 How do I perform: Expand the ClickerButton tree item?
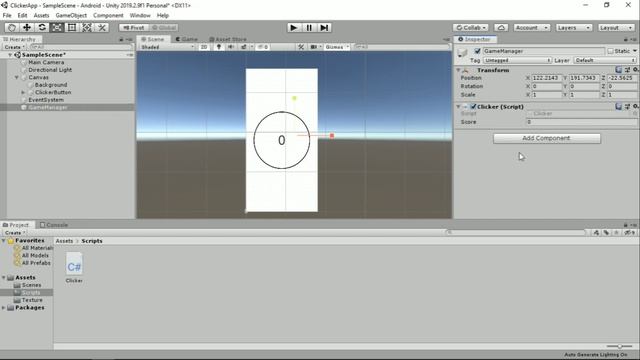pyautogui.click(x=23, y=92)
